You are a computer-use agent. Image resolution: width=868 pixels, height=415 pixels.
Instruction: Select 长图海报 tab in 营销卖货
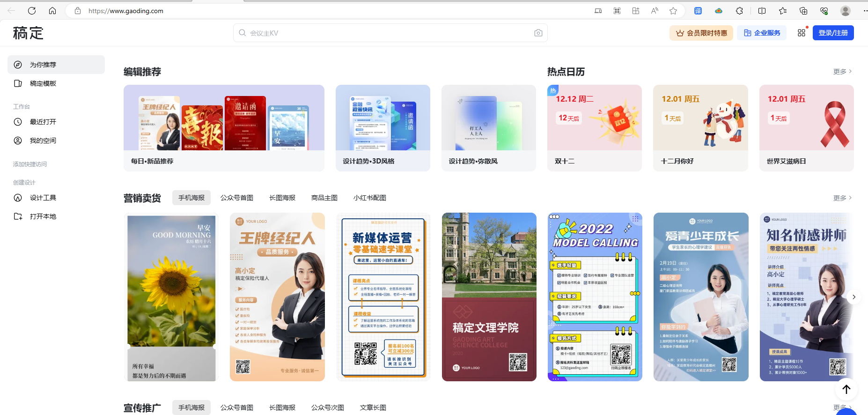tap(282, 198)
